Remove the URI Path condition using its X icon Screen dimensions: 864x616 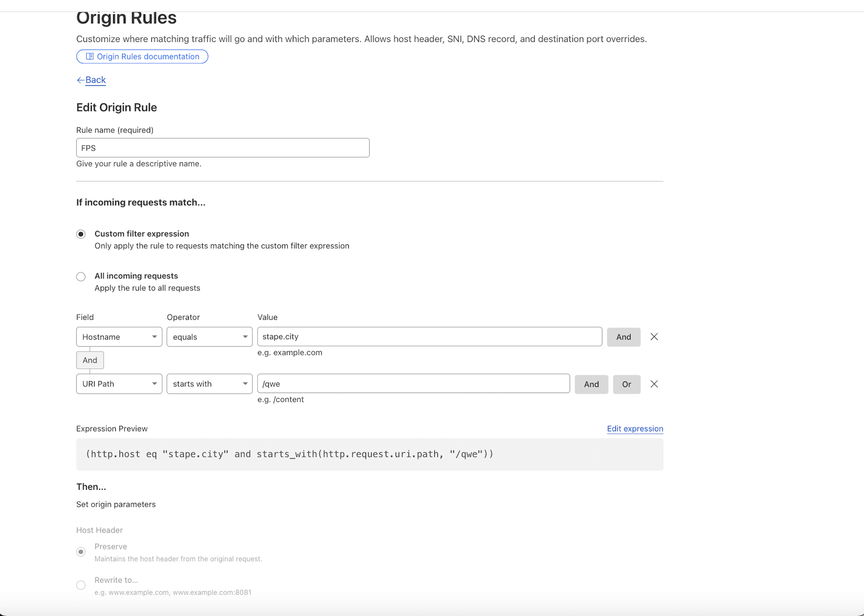[x=654, y=384]
